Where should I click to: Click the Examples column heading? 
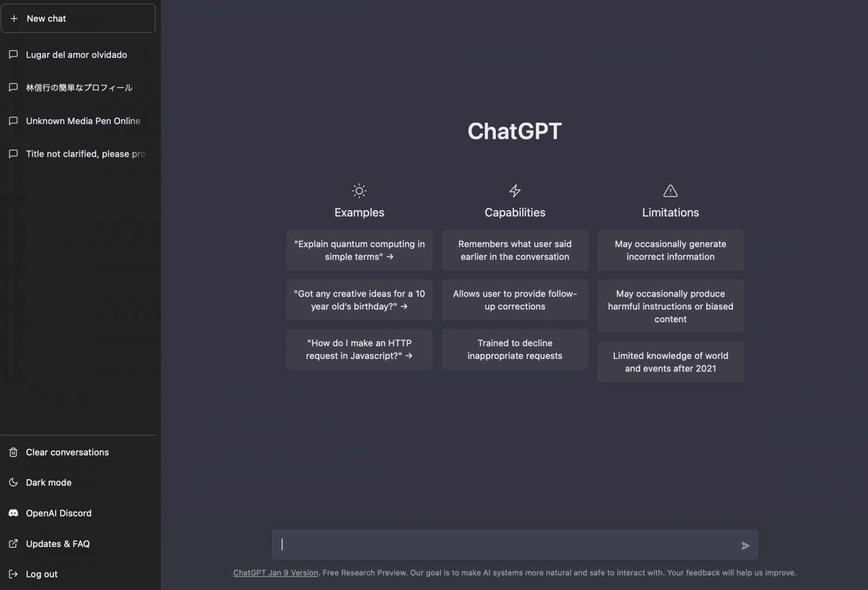[359, 213]
